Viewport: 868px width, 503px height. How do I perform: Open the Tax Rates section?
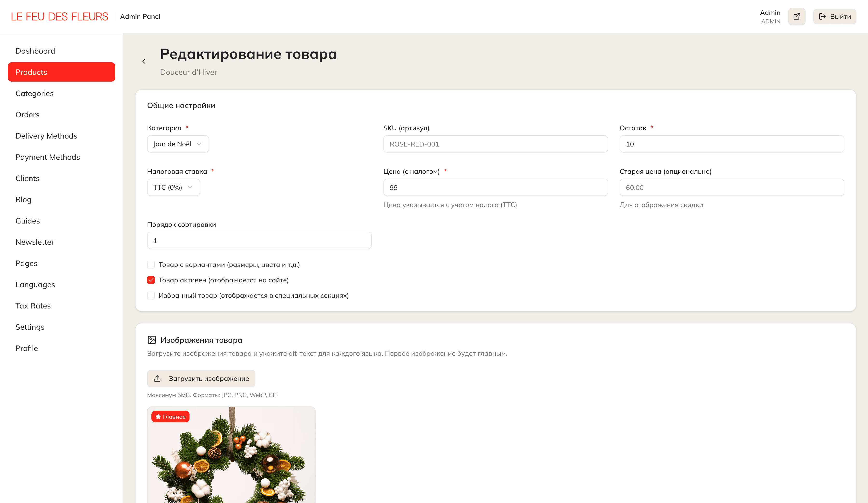click(33, 306)
